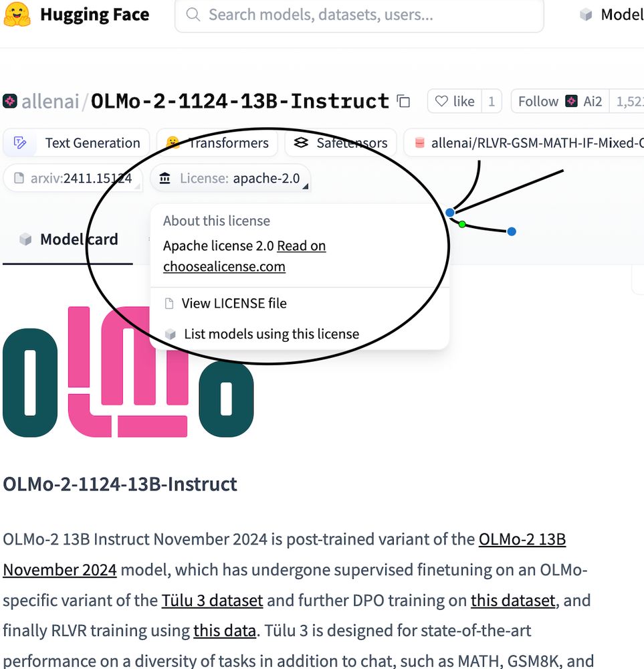Click the red dataset icon on RLVR tag

(420, 142)
